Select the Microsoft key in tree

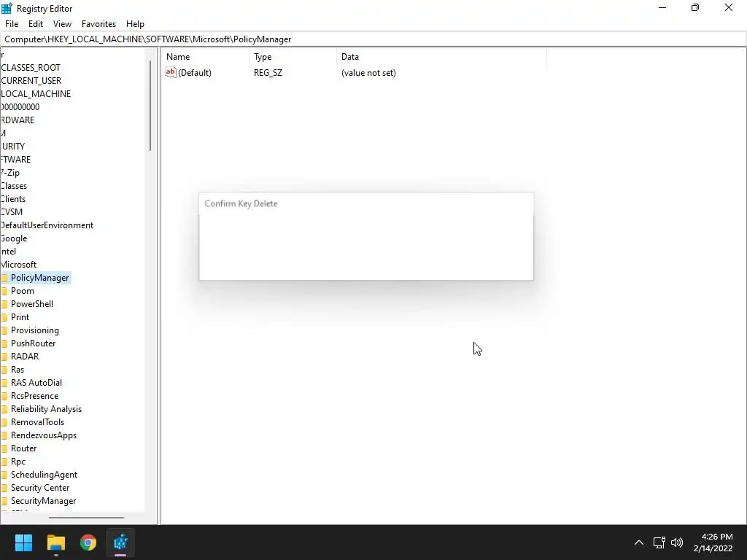click(18, 265)
